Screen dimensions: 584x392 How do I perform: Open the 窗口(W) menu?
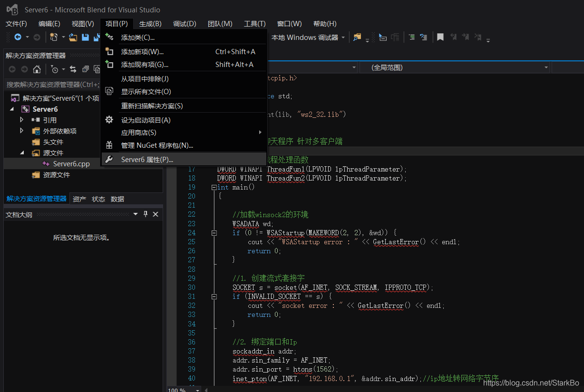coord(289,24)
